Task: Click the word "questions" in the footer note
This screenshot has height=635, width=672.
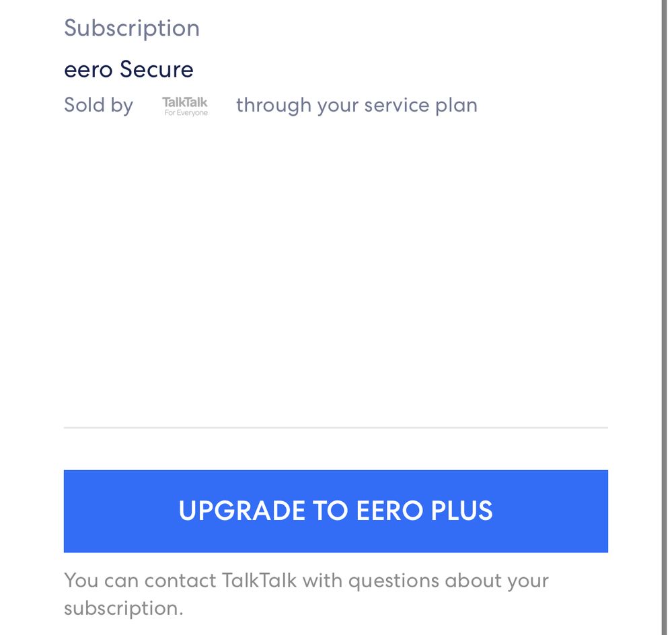Action: [x=393, y=581]
